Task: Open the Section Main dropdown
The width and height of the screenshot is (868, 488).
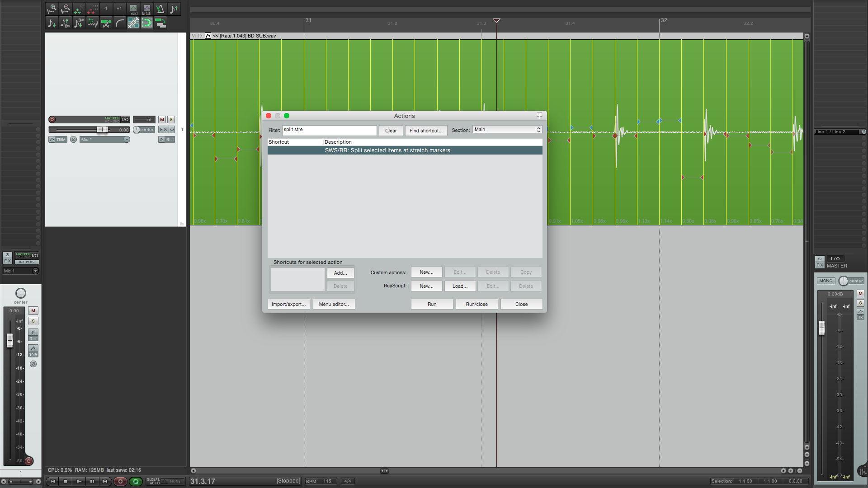Action: (x=507, y=130)
